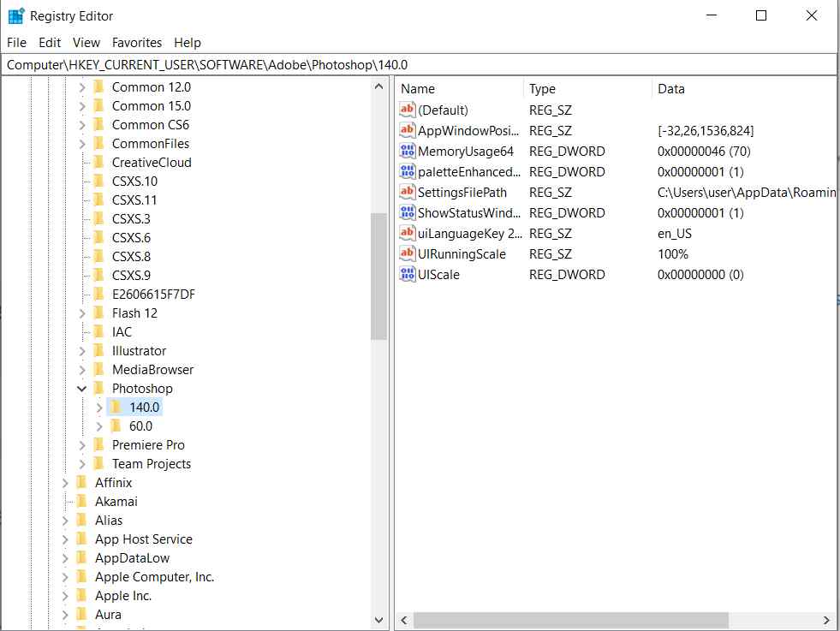Expand the 140.0 subkey
The image size is (840, 631).
pyautogui.click(x=99, y=408)
